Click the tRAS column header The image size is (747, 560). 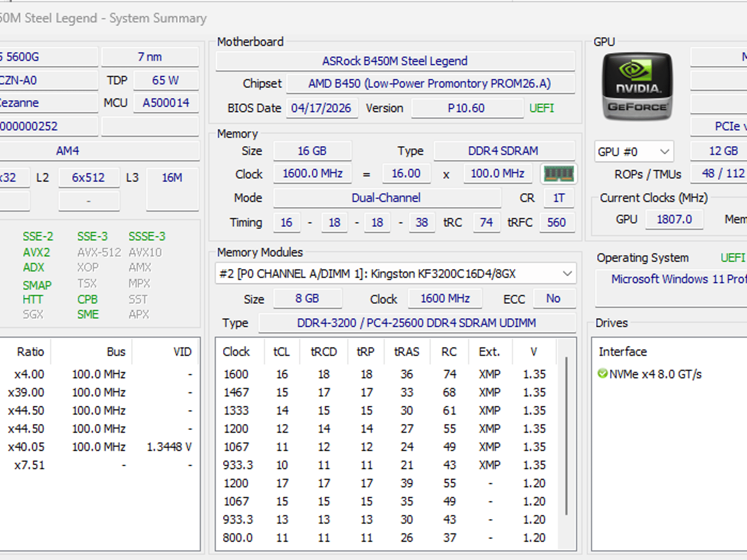point(407,351)
